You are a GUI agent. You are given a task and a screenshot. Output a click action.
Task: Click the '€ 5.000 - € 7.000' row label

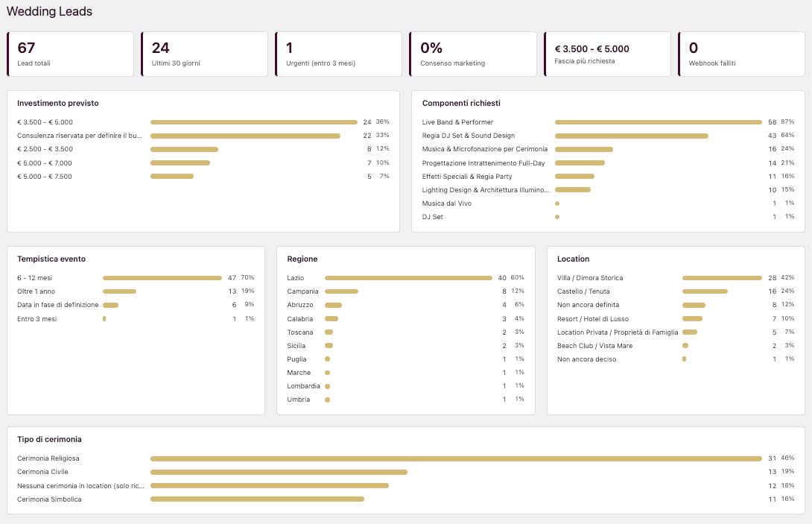pyautogui.click(x=45, y=163)
